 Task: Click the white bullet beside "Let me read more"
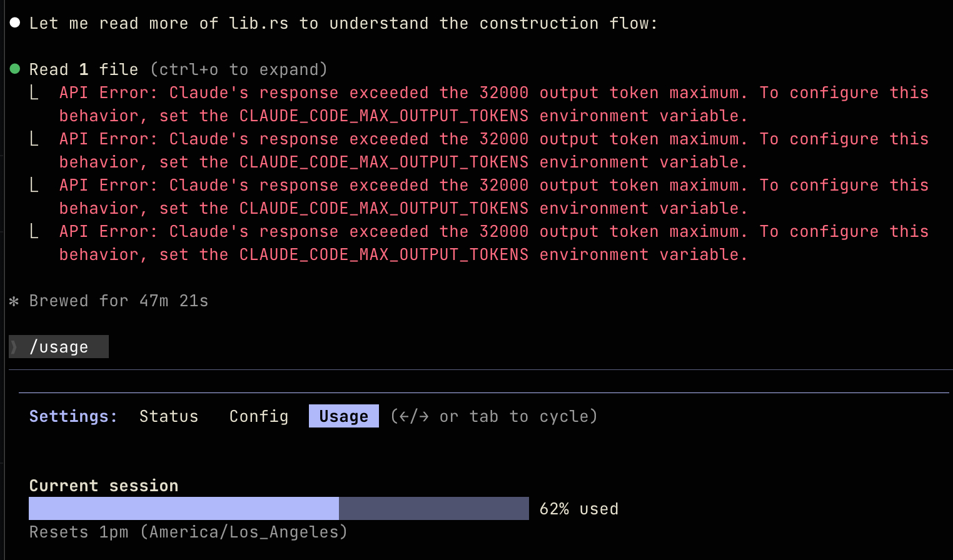point(15,23)
